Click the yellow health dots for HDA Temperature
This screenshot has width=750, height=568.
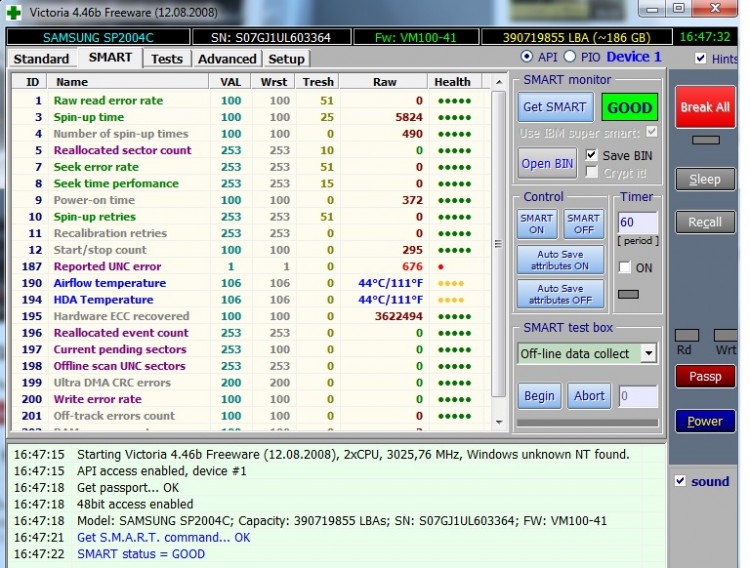pyautogui.click(x=451, y=300)
